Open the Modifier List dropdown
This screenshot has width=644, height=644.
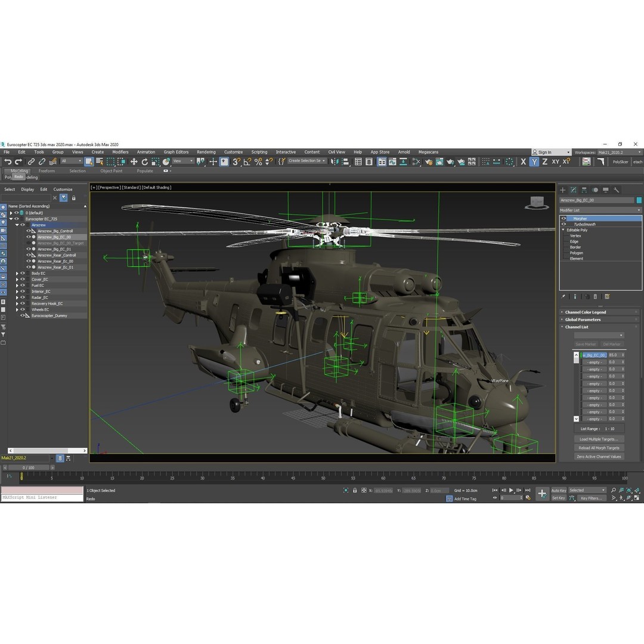tap(600, 210)
